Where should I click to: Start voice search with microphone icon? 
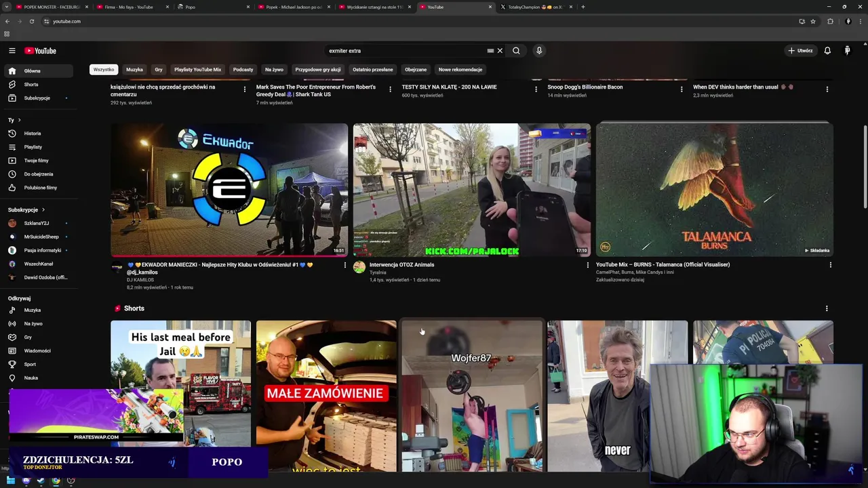(539, 51)
